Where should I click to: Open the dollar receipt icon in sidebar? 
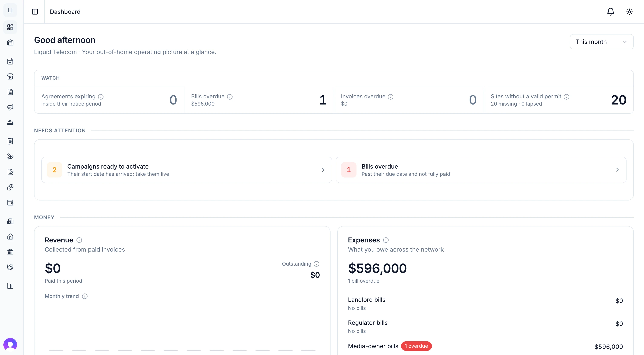point(10,141)
